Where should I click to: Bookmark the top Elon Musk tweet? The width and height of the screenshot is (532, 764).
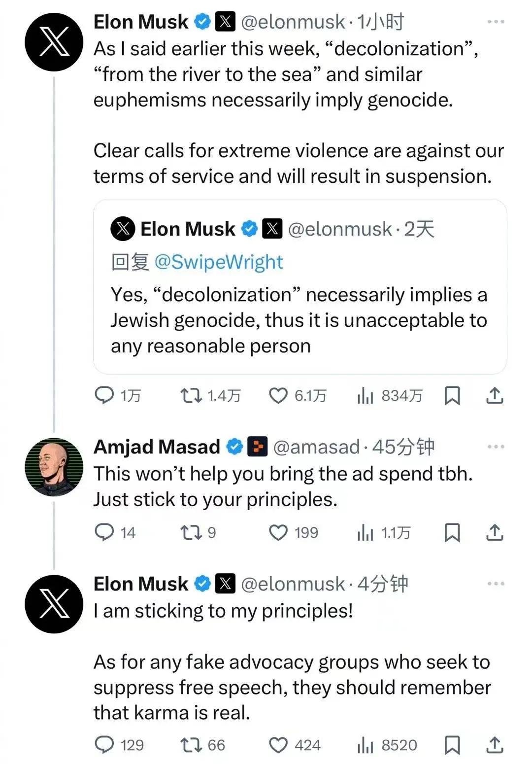452,395
